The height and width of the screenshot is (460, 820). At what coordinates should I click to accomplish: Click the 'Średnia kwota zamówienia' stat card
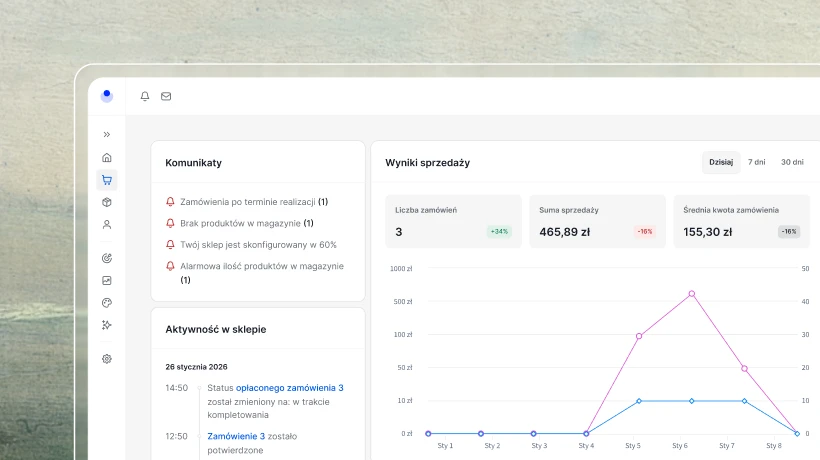742,221
